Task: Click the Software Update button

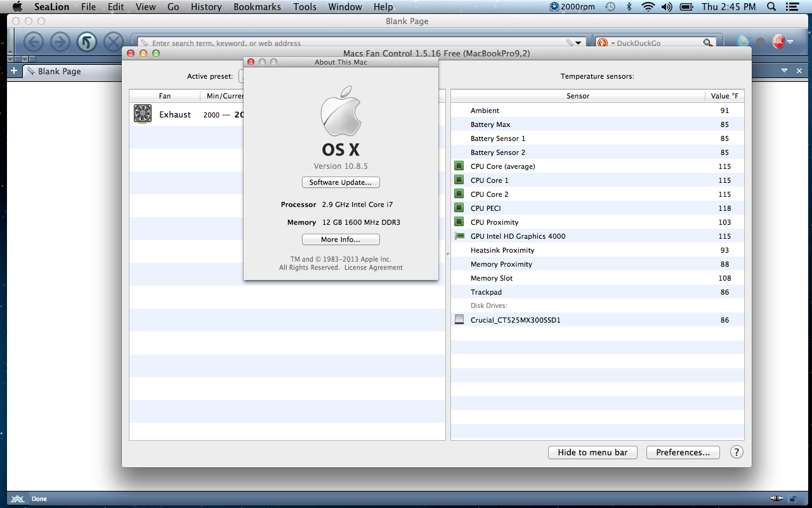Action: [341, 182]
